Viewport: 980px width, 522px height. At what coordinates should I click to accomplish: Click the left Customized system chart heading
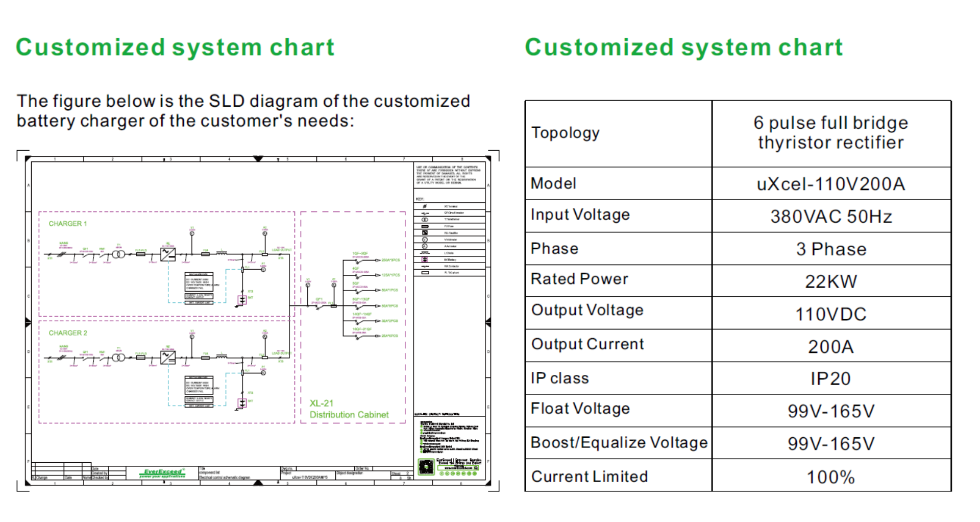pos(175,48)
